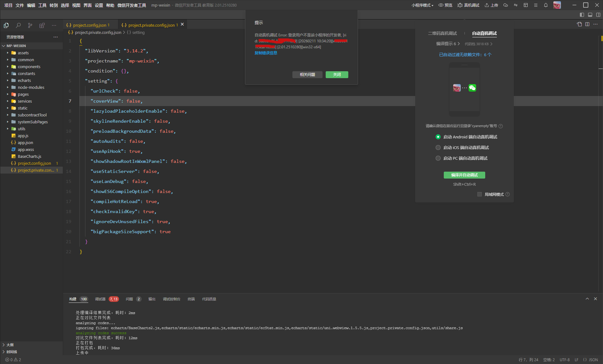The width and height of the screenshot is (603, 364).
Task: Click the copy error info link
Action: click(x=266, y=53)
